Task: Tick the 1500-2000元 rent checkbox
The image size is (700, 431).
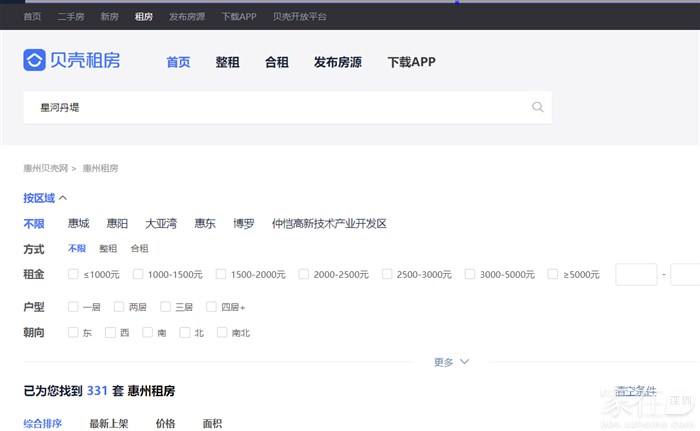Action: (221, 274)
